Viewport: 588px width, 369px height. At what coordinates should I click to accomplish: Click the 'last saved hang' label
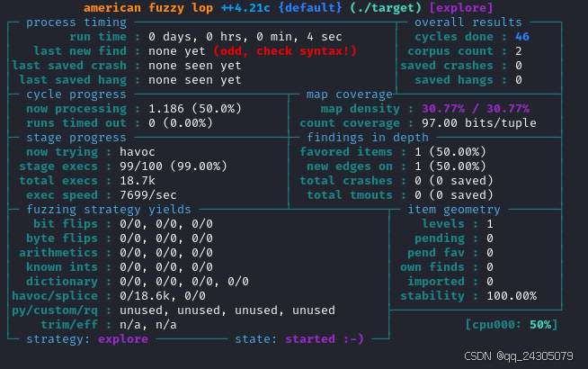click(x=73, y=80)
